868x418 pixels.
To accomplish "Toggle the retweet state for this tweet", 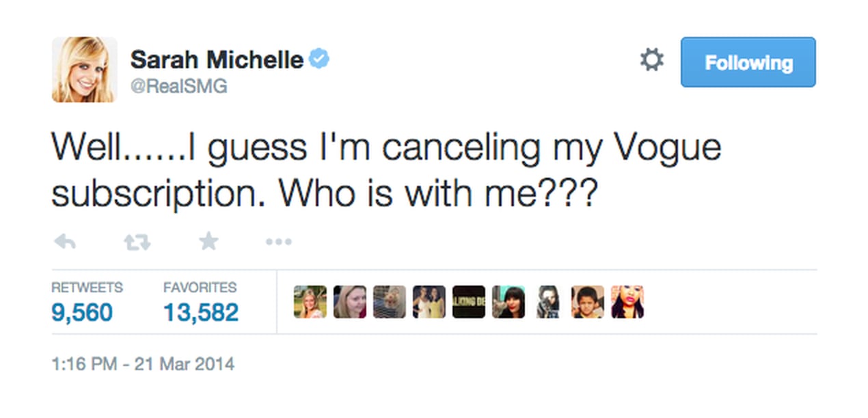I will click(137, 240).
